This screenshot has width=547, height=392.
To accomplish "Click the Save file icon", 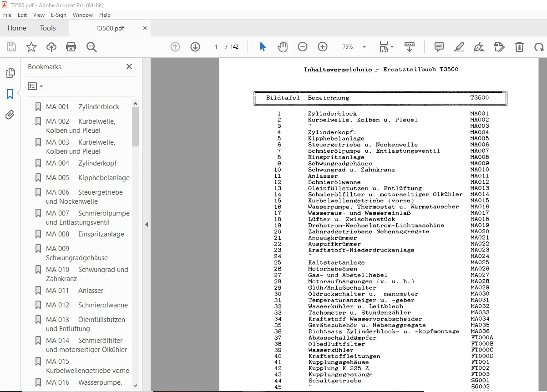I will pyautogui.click(x=11, y=47).
